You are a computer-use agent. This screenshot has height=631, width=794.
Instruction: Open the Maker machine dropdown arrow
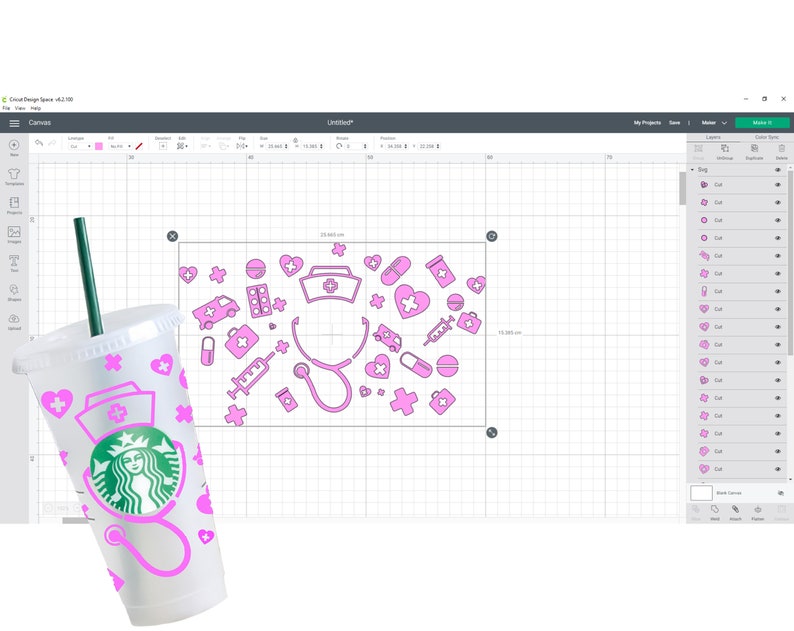724,123
